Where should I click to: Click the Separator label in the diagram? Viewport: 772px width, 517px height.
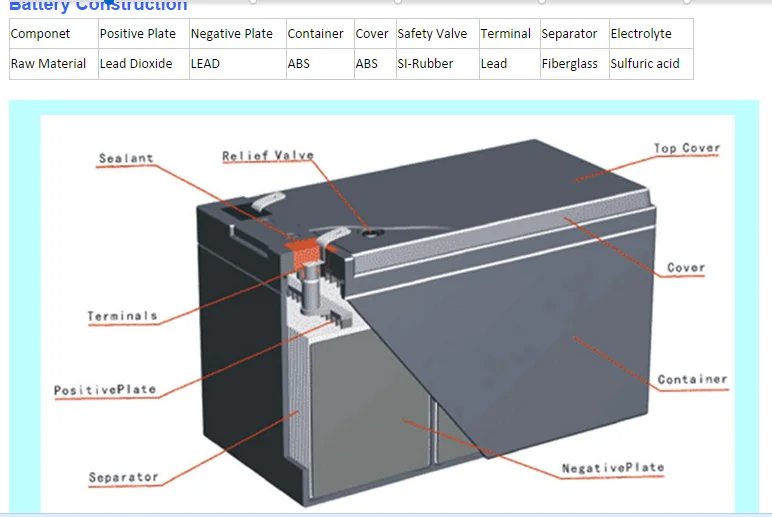(123, 477)
